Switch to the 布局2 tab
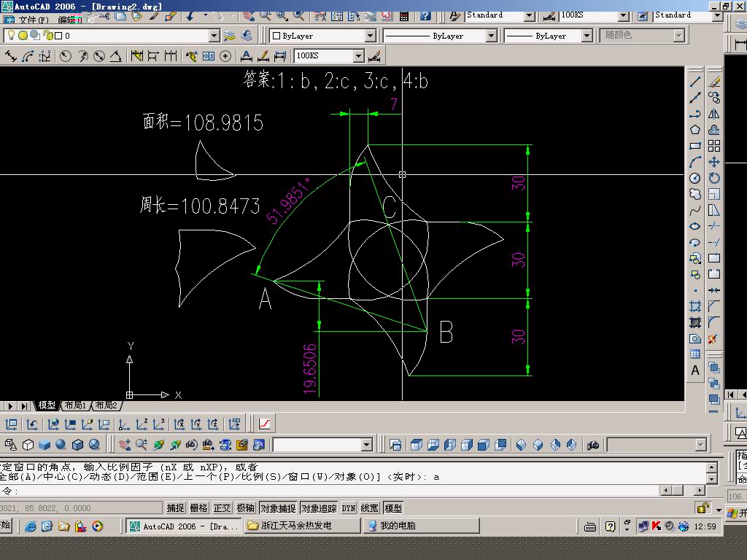 click(x=106, y=405)
